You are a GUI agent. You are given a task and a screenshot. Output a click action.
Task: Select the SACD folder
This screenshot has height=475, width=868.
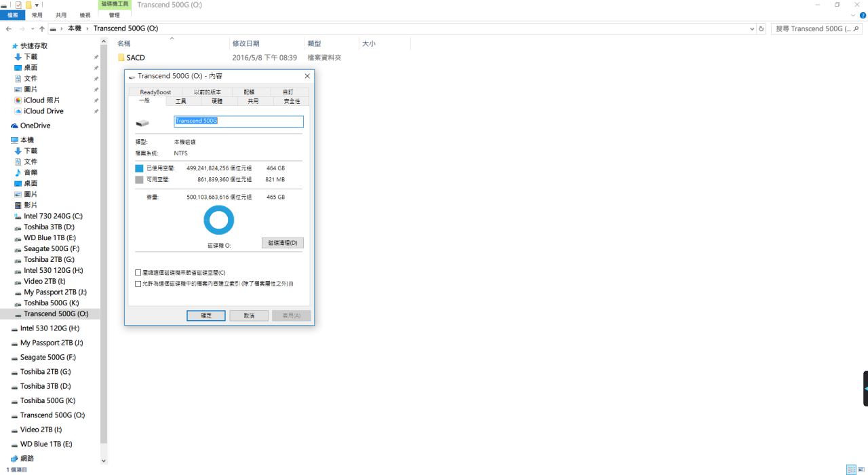tap(132, 58)
